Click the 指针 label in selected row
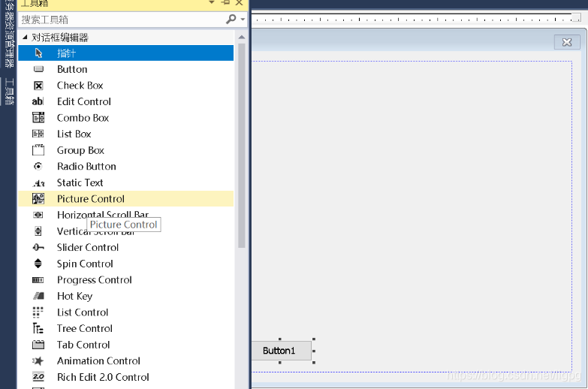Screen dimensions: 588x389 (x=66, y=53)
